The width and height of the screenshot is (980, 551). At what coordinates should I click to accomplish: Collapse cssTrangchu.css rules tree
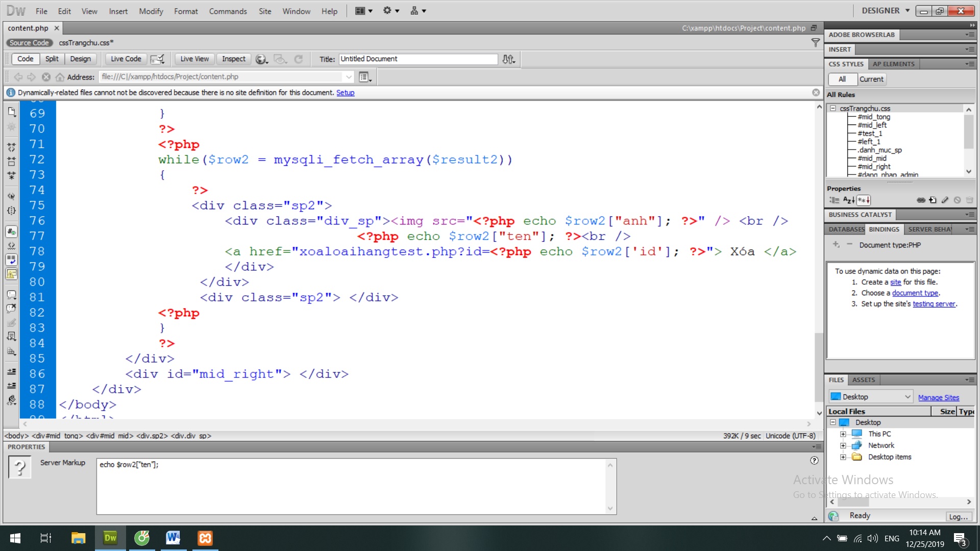pos(833,108)
